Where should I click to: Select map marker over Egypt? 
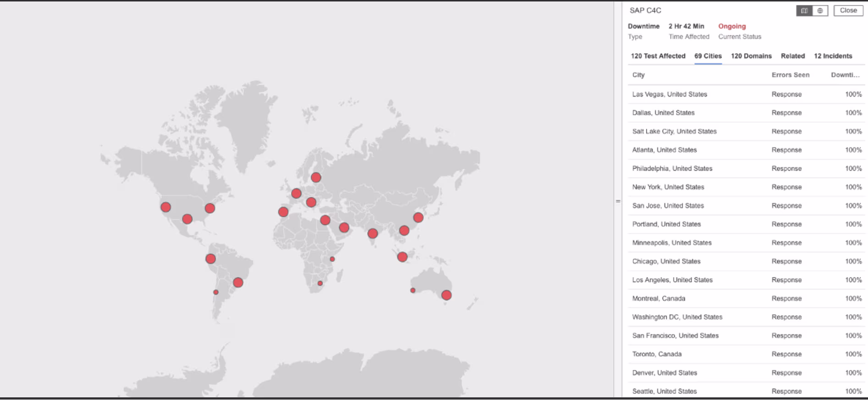[x=325, y=220]
